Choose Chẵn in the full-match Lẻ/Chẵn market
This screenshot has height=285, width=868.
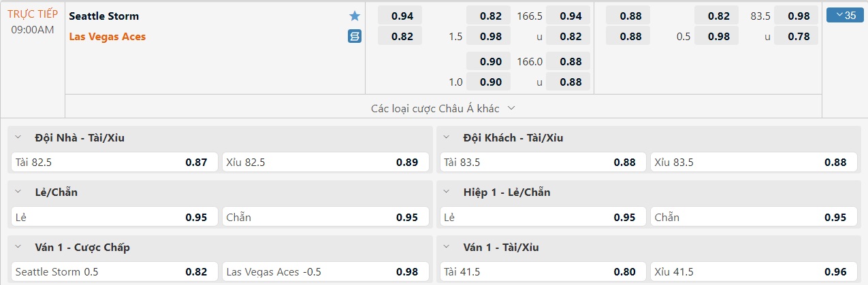pyautogui.click(x=325, y=218)
